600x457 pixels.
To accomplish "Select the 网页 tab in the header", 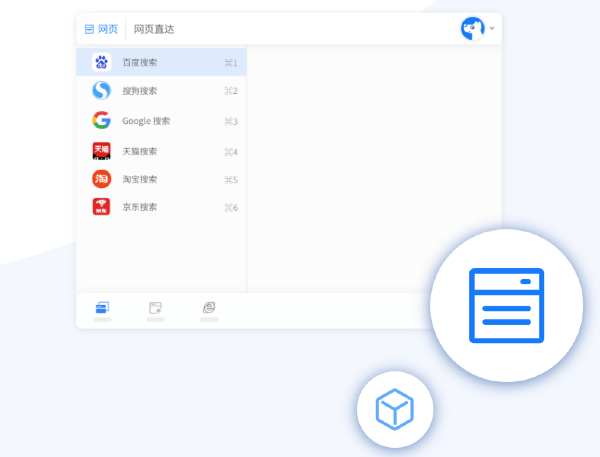I will (x=101, y=29).
